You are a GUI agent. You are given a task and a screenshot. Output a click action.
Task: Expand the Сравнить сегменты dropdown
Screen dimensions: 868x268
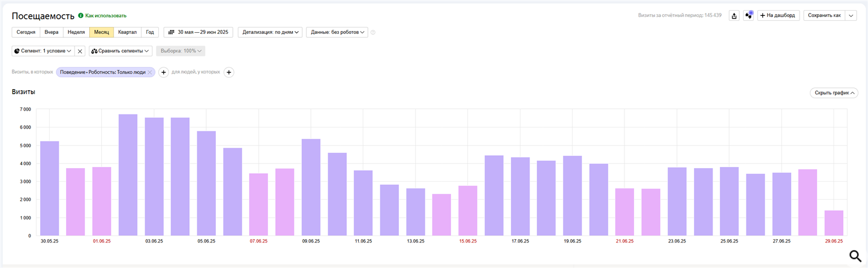pyautogui.click(x=120, y=51)
